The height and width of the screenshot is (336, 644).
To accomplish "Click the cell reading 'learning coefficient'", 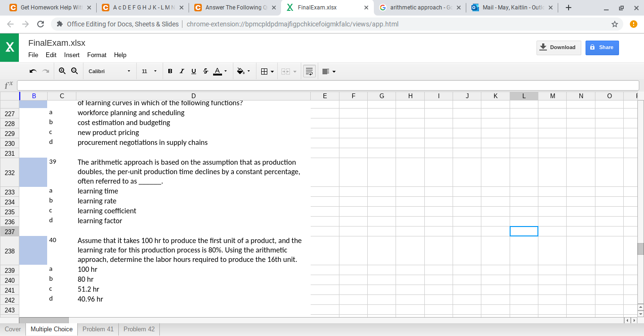I will click(193, 211).
